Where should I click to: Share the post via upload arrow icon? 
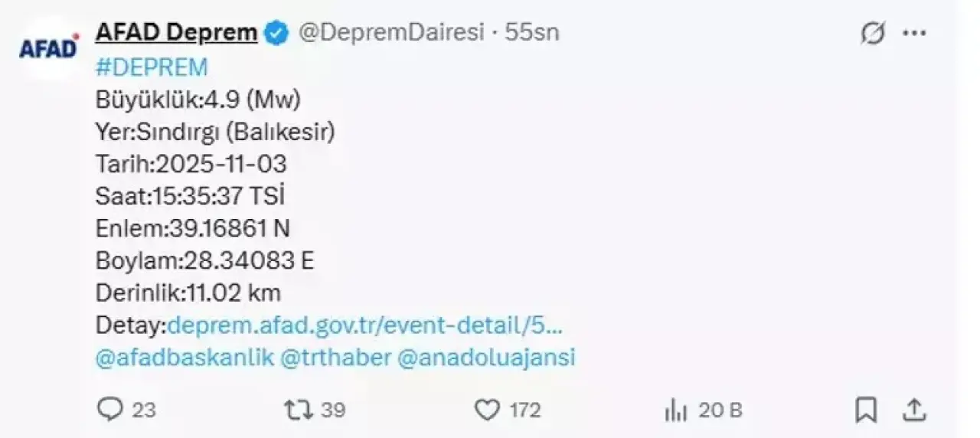pos(914,410)
